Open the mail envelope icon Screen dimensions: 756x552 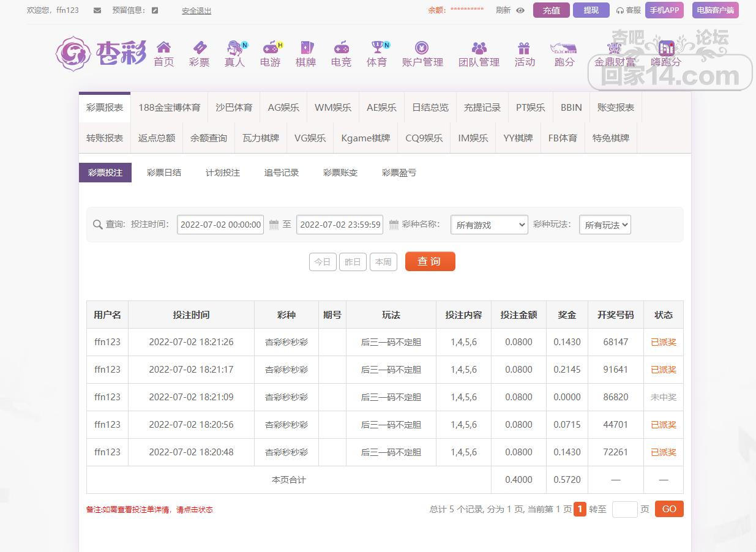(x=97, y=10)
